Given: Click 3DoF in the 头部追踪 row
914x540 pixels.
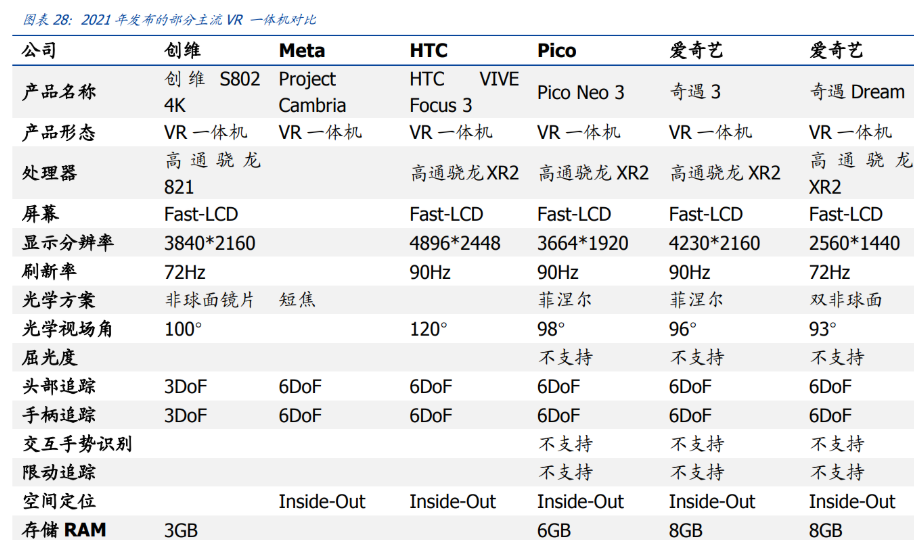Looking at the screenshot, I should [185, 387].
